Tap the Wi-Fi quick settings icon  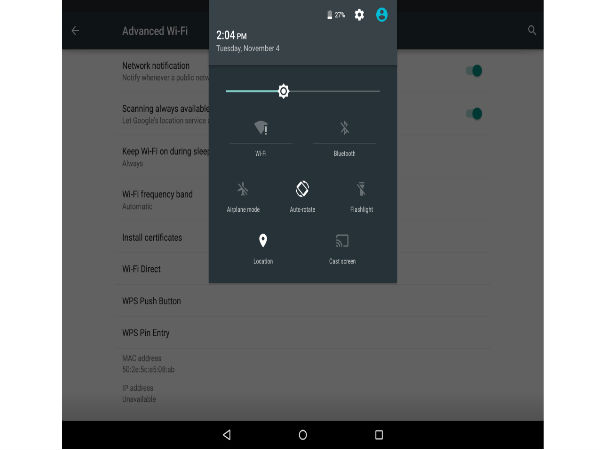click(261, 128)
